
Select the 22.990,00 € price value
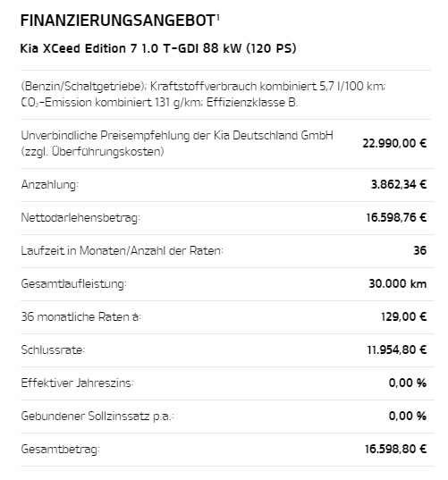pyautogui.click(x=394, y=143)
